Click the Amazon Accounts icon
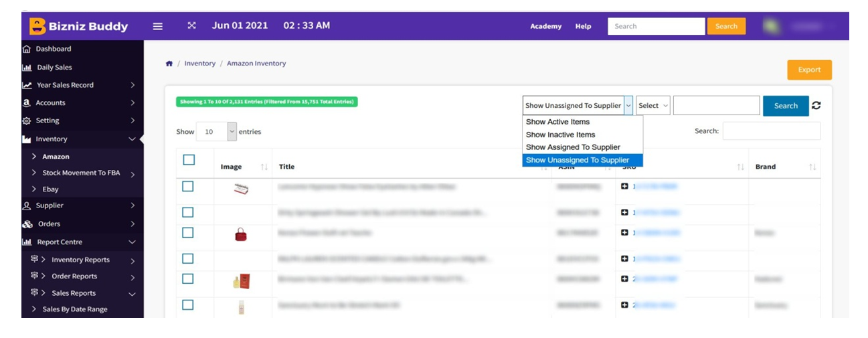868x338 pixels. pos(27,102)
